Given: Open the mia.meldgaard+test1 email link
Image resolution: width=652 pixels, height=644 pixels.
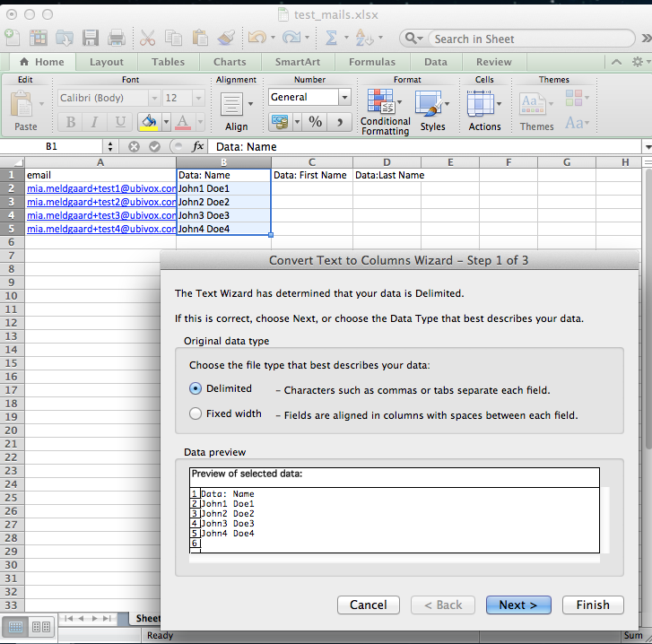Looking at the screenshot, I should click(x=101, y=188).
